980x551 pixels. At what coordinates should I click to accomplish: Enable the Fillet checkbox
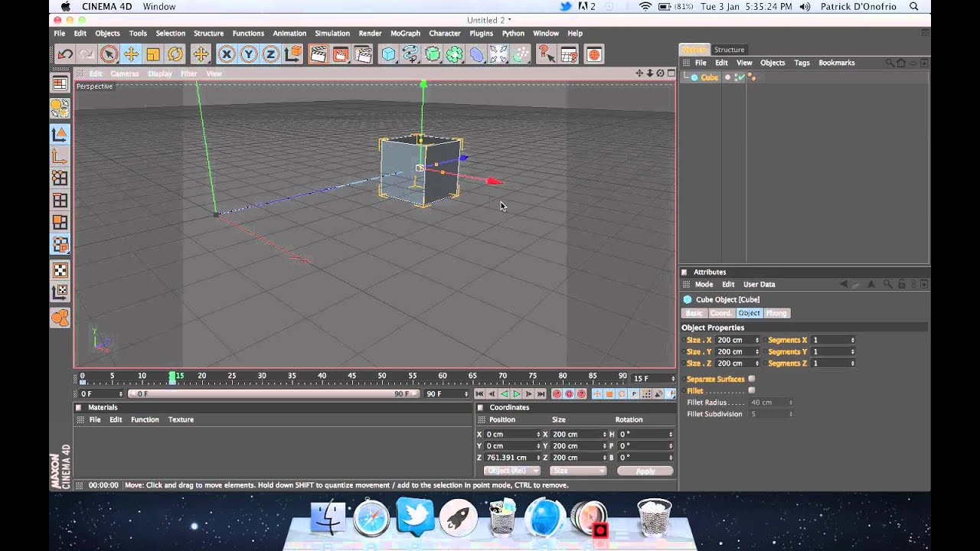[x=752, y=390]
